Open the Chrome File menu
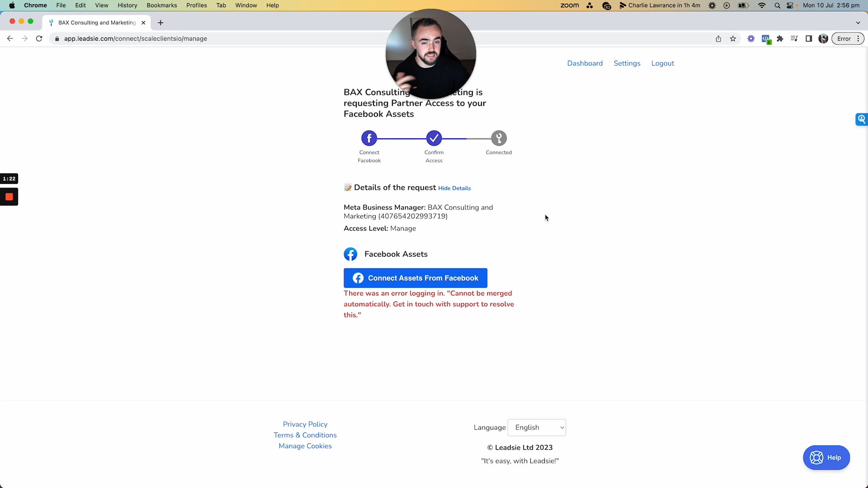The image size is (868, 488). point(61,5)
